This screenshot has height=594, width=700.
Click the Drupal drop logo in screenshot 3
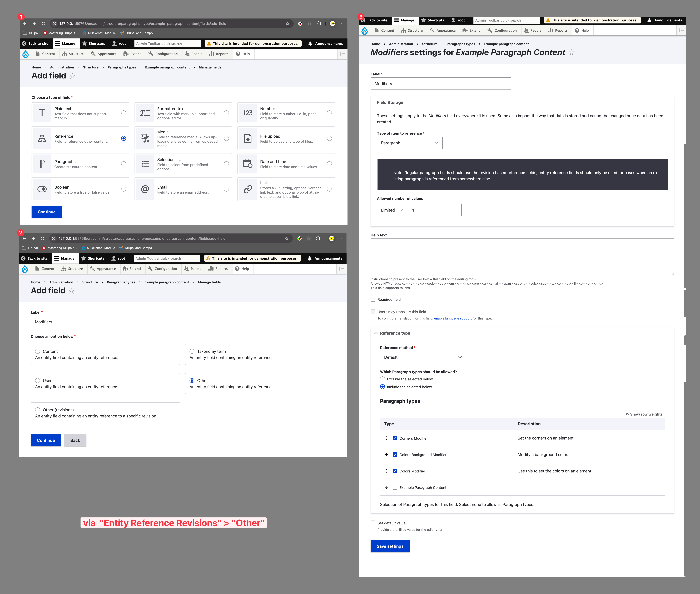[365, 31]
